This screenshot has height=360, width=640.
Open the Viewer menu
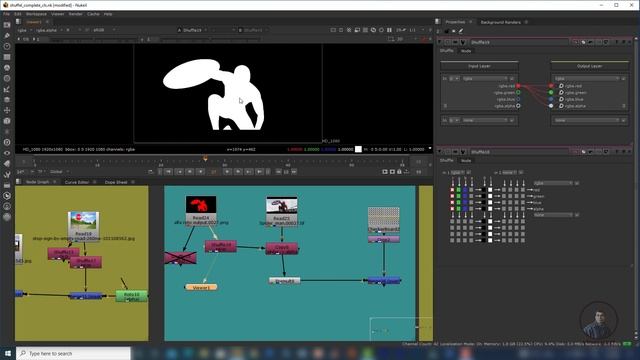pyautogui.click(x=58, y=14)
